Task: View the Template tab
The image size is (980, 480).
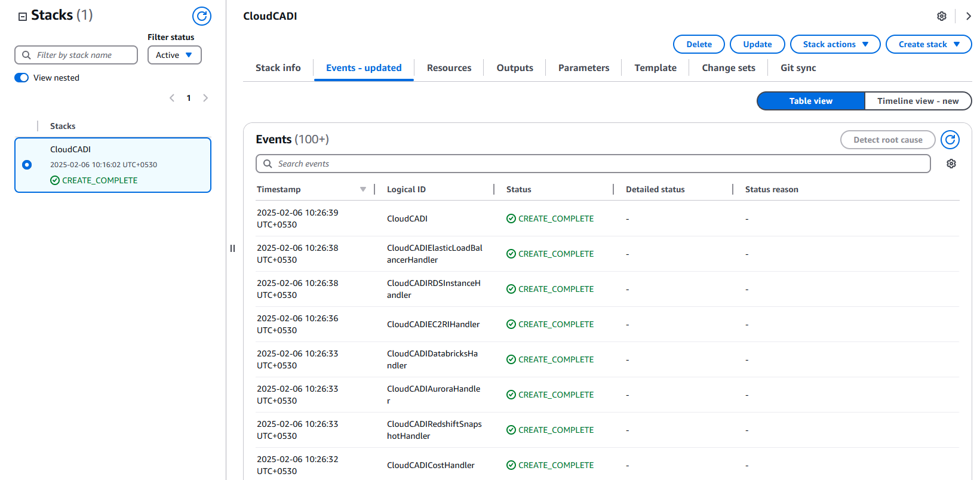Action: tap(656, 68)
